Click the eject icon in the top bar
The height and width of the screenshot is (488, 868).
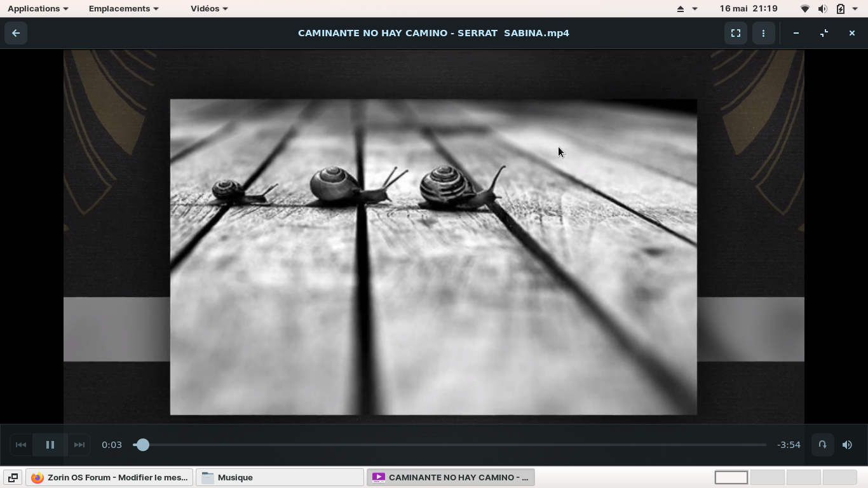[x=680, y=9]
